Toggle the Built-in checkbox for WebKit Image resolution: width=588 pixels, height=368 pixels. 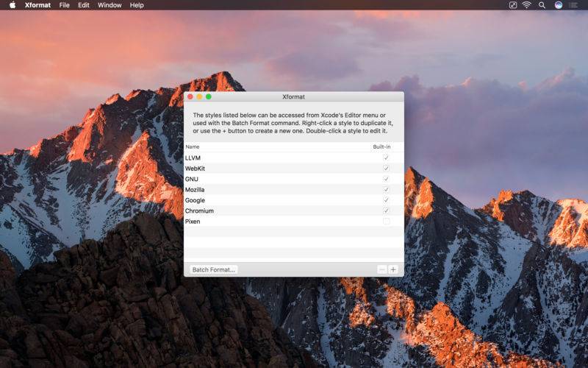pyautogui.click(x=386, y=169)
